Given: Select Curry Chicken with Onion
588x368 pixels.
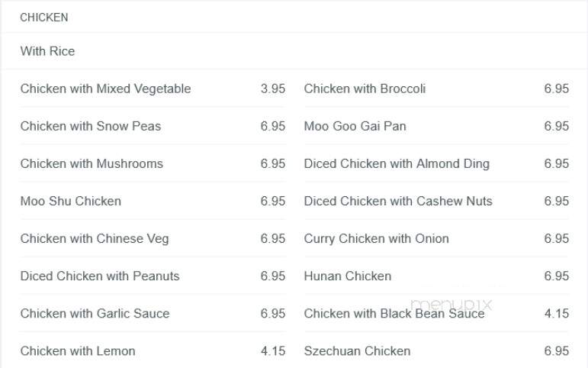Looking at the screenshot, I should click(376, 239).
